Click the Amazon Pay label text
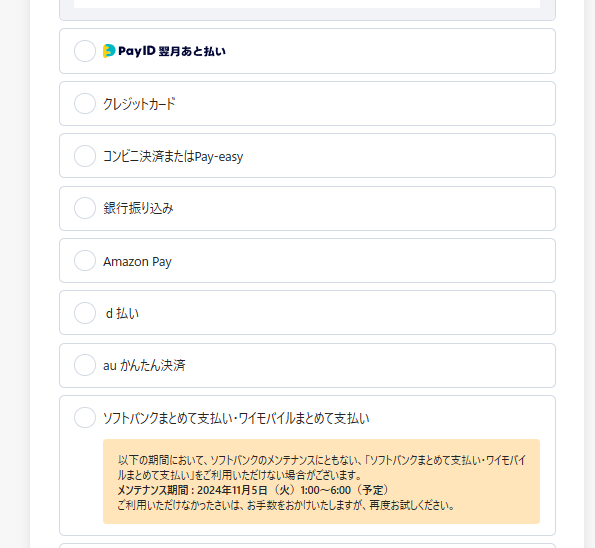The height and width of the screenshot is (548, 595). [x=137, y=261]
